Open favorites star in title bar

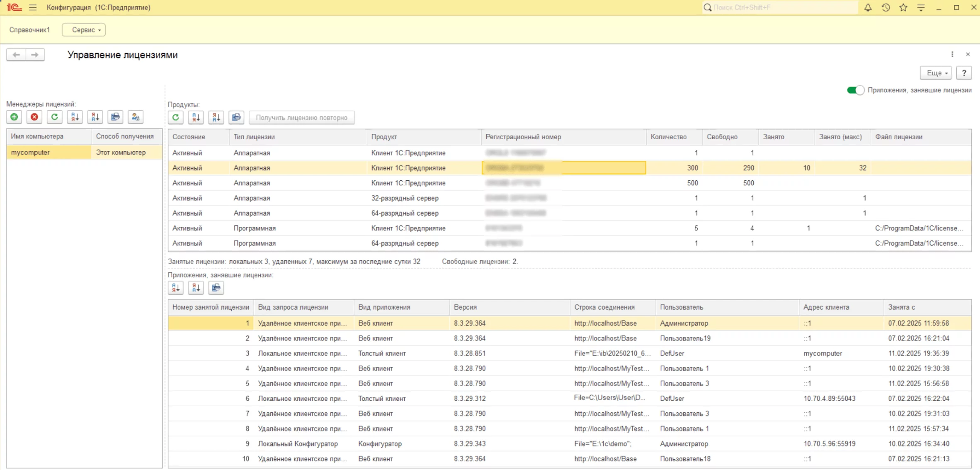[x=903, y=7]
